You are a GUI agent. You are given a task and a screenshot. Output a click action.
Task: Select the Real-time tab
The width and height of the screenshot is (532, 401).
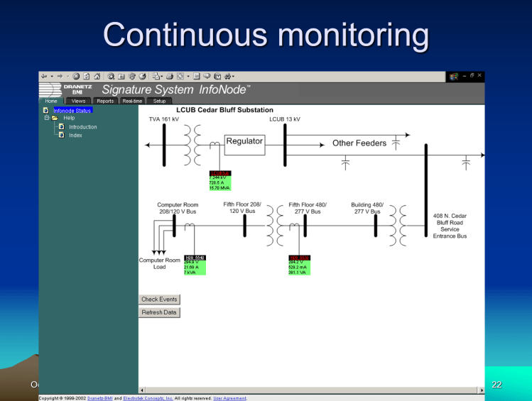click(x=132, y=101)
